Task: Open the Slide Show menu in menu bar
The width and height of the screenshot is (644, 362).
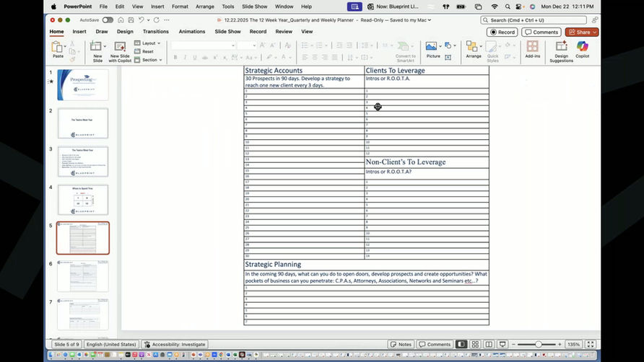Action: [x=255, y=6]
